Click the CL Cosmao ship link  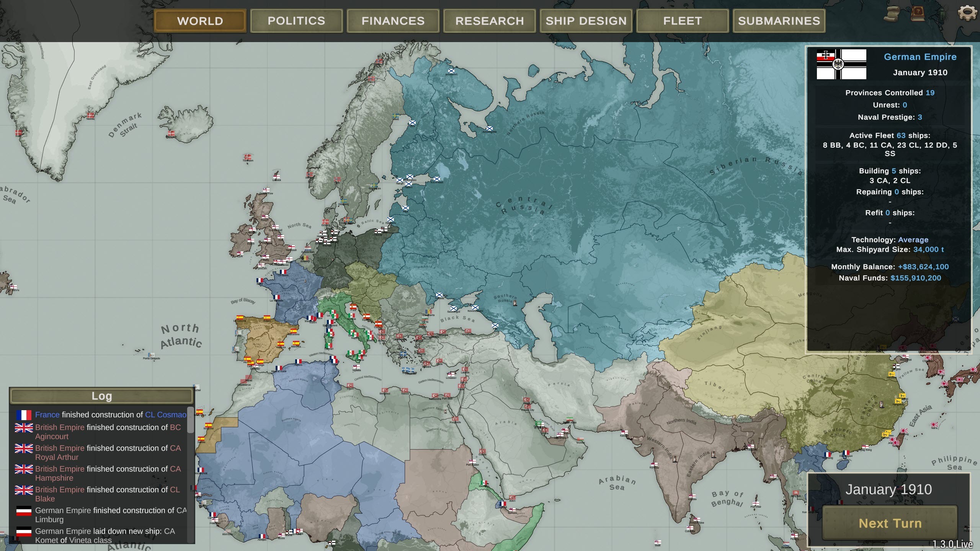click(x=165, y=415)
